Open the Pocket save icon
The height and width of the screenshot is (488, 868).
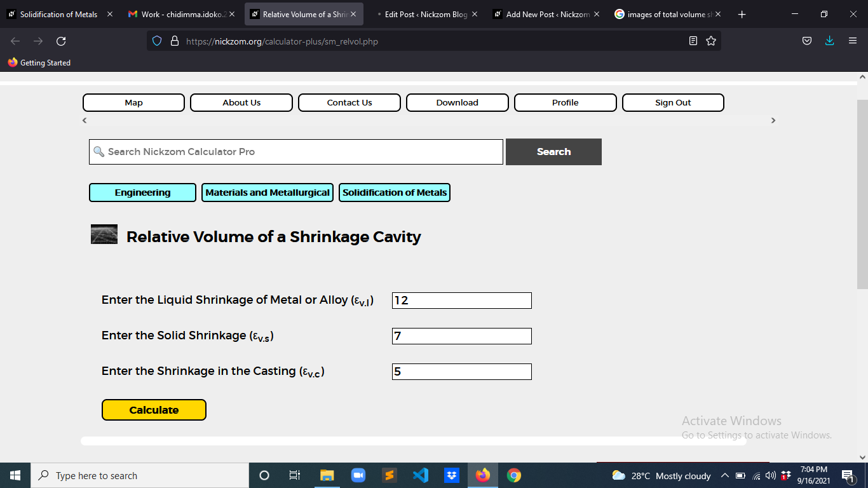click(806, 41)
